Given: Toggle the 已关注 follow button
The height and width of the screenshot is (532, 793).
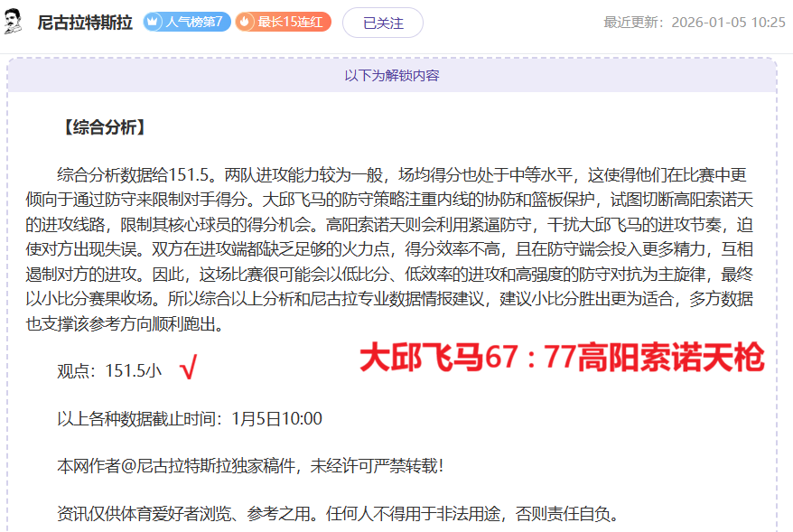Looking at the screenshot, I should point(382,23).
